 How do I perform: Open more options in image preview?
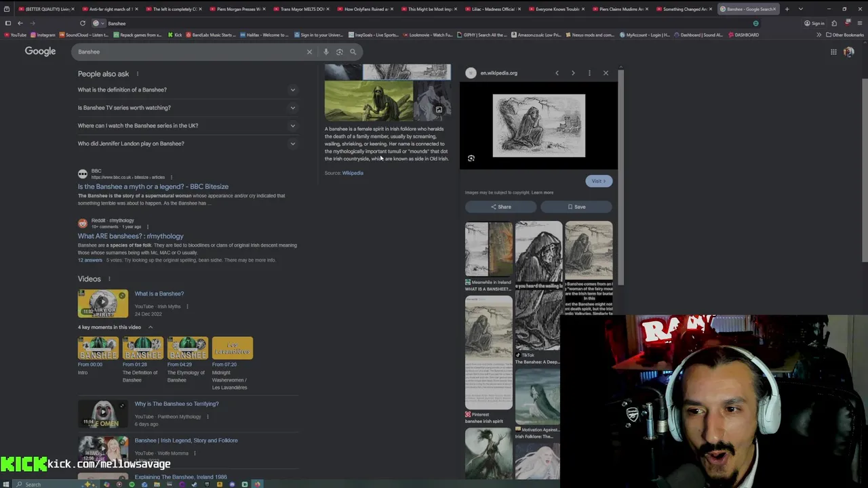click(x=589, y=73)
